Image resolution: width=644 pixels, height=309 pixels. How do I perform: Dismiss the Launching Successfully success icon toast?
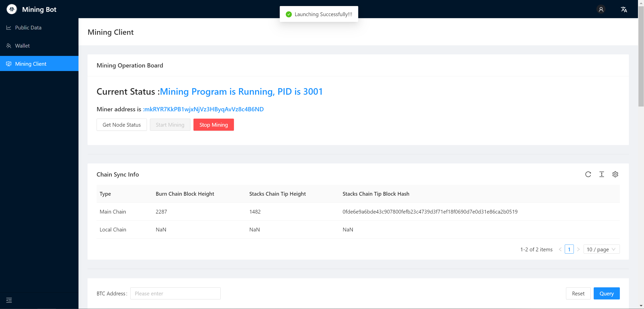click(289, 14)
